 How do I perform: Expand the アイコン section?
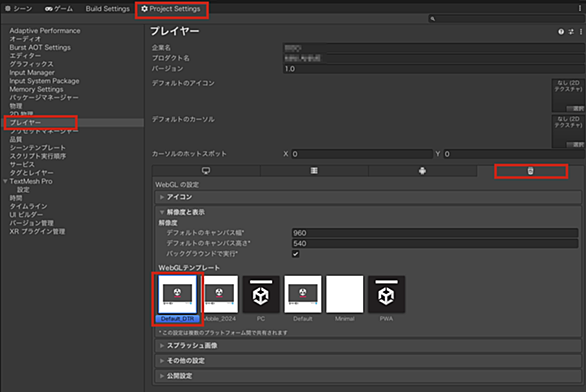[368, 197]
